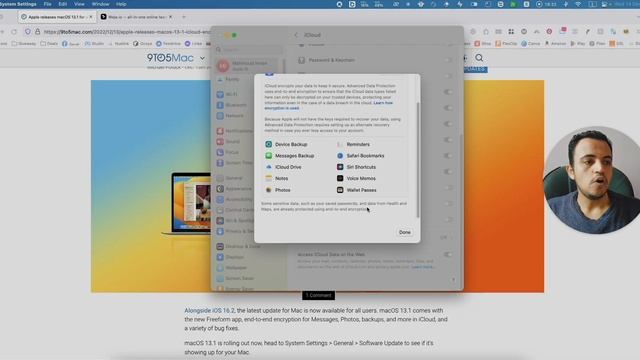Open the Giveaway bookmark folder
Image resolution: width=640 pixels, height=360 pixels.
[x=24, y=43]
